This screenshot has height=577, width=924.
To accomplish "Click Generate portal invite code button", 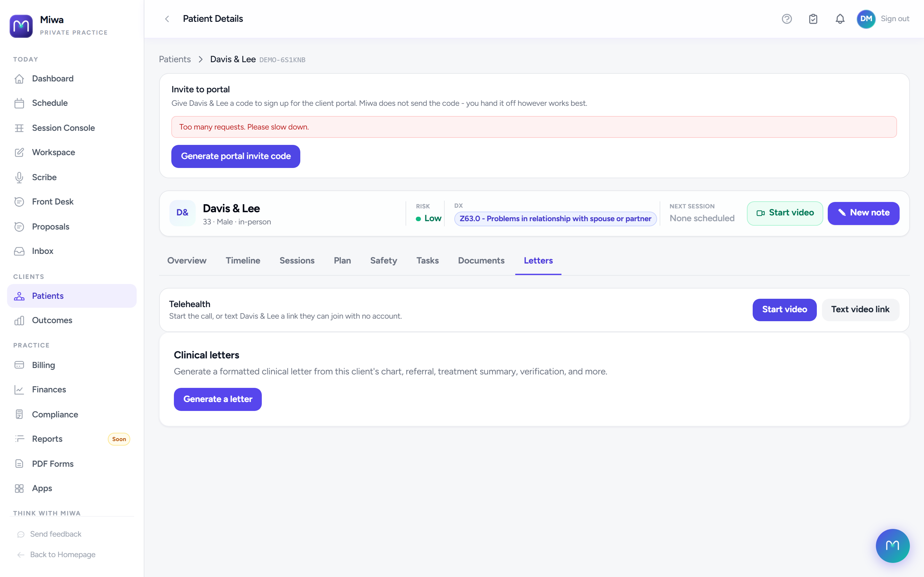I will (x=235, y=156).
